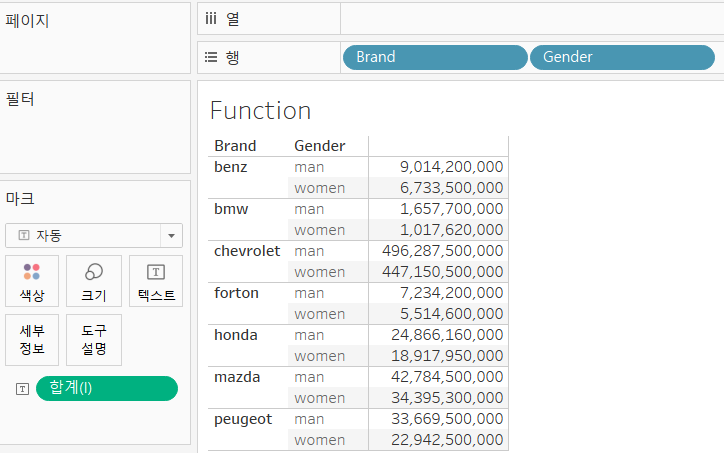Image resolution: width=724 pixels, height=453 pixels.
Task: Click the value 6,733,500,000
Action: (451, 188)
